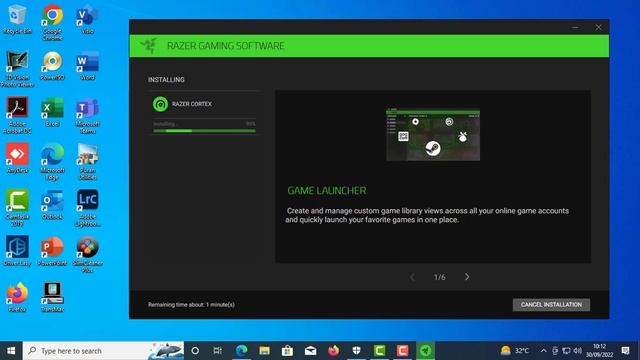Click the Cortana circle button
The image size is (640, 360).
pyautogui.click(x=195, y=351)
